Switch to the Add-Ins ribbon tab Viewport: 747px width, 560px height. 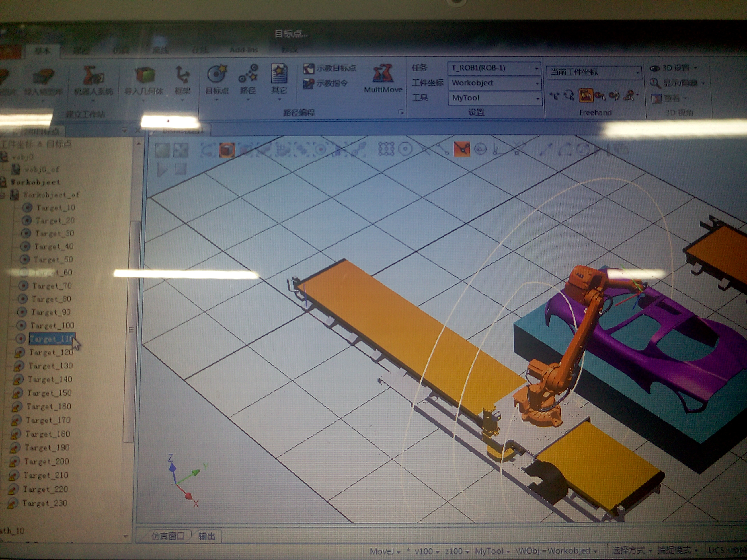[x=243, y=50]
